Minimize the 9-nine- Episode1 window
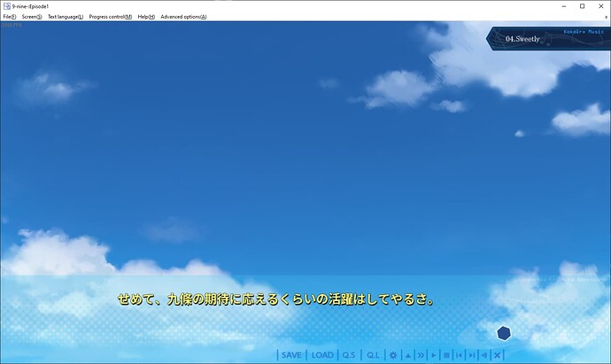 click(x=564, y=6)
